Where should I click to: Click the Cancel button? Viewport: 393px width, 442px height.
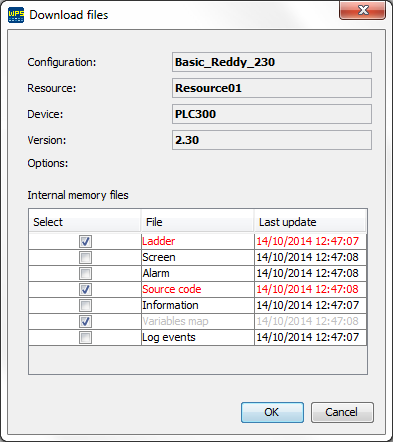(342, 412)
